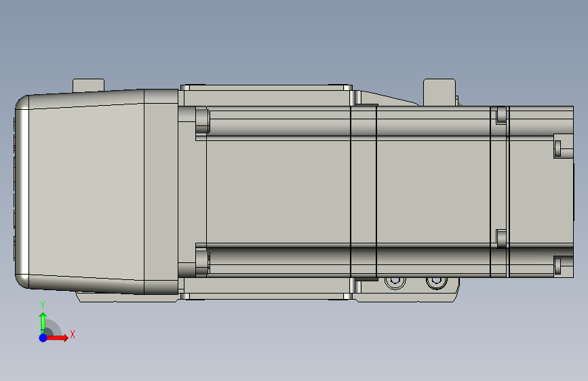Click the red "X" triad label
The width and height of the screenshot is (588, 381).
pos(73,334)
